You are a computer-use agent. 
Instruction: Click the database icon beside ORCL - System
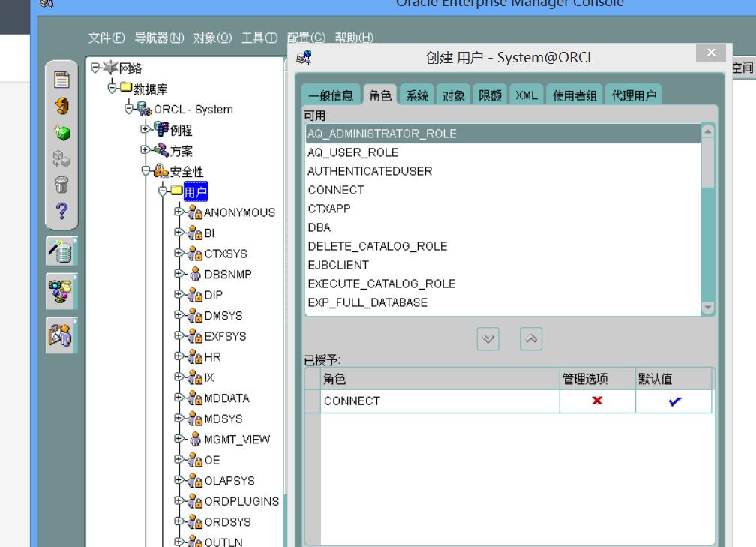click(x=144, y=109)
